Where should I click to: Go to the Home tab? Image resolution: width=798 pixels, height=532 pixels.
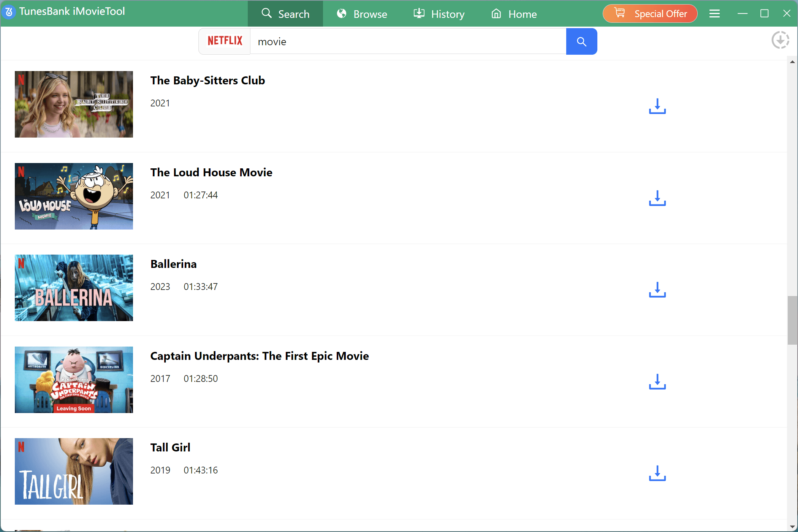[x=514, y=14]
